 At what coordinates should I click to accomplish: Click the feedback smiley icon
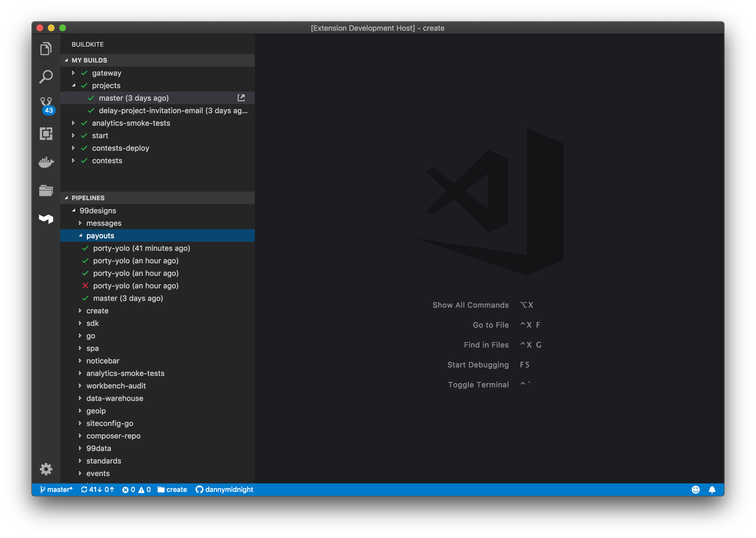point(695,489)
